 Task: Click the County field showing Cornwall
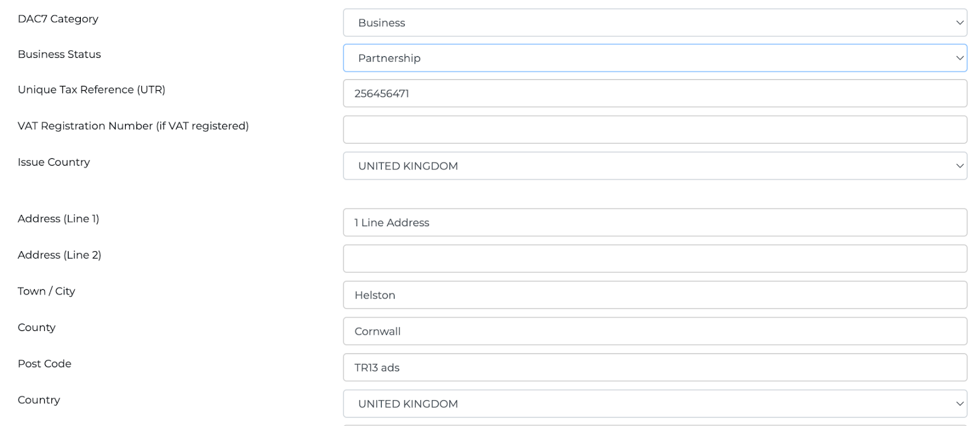[x=655, y=331]
